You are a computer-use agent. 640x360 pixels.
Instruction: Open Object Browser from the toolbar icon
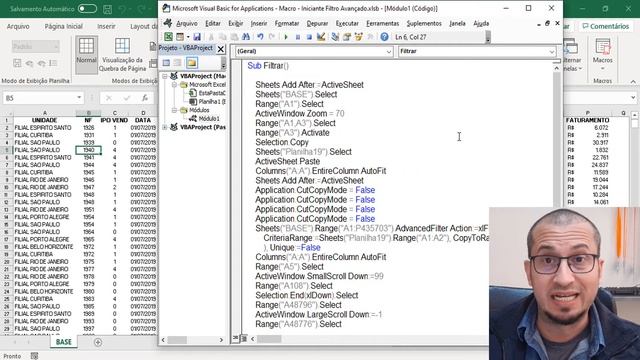coord(358,37)
